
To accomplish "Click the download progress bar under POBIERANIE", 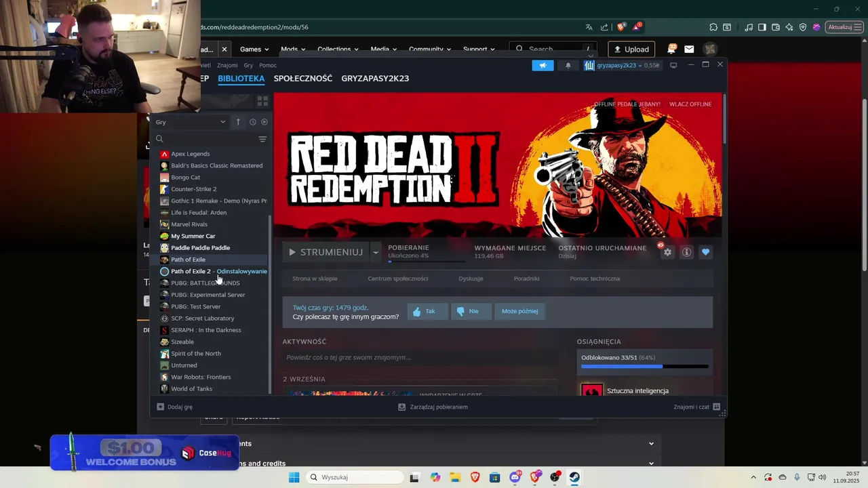I will (x=427, y=262).
